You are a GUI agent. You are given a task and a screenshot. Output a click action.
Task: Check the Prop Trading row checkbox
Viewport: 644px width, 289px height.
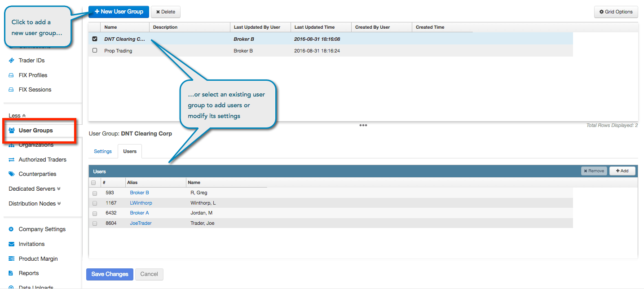95,51
